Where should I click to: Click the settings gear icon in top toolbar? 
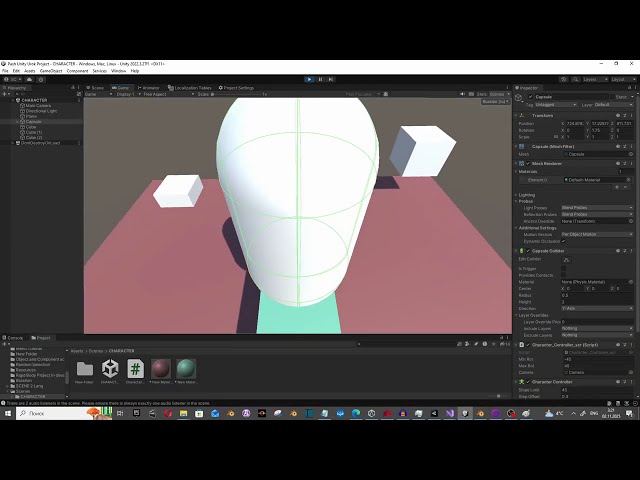(x=41, y=79)
